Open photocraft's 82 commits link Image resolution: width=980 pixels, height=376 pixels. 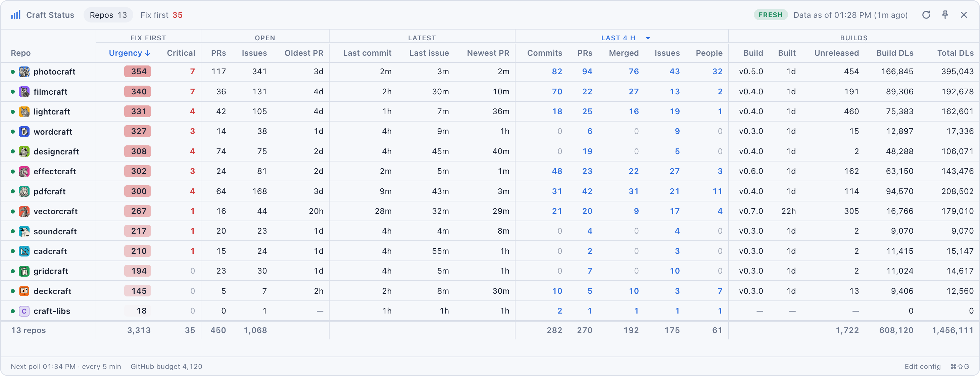click(x=556, y=72)
